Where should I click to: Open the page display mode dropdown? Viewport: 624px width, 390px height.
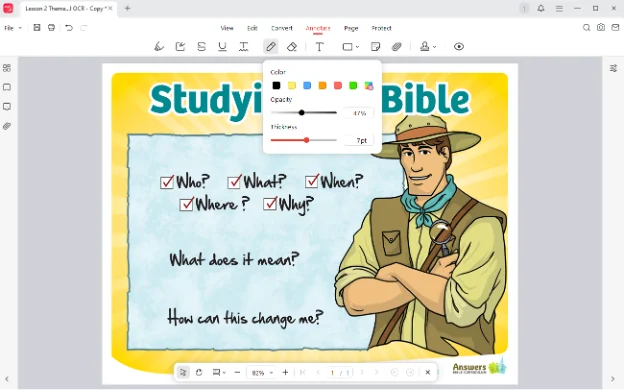click(219, 372)
